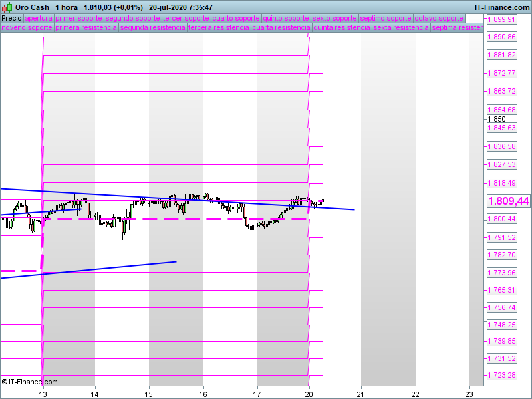
Task: Select the 'cuarta resistencia' legend item
Action: tap(281, 28)
